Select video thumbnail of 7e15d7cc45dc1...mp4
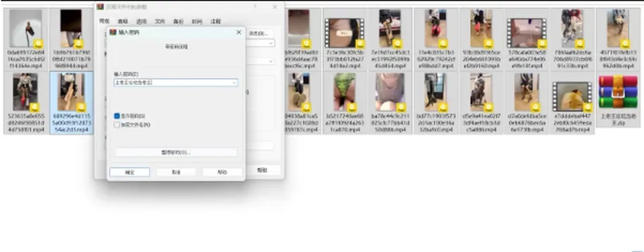The height and width of the screenshot is (252, 644). pos(390,29)
